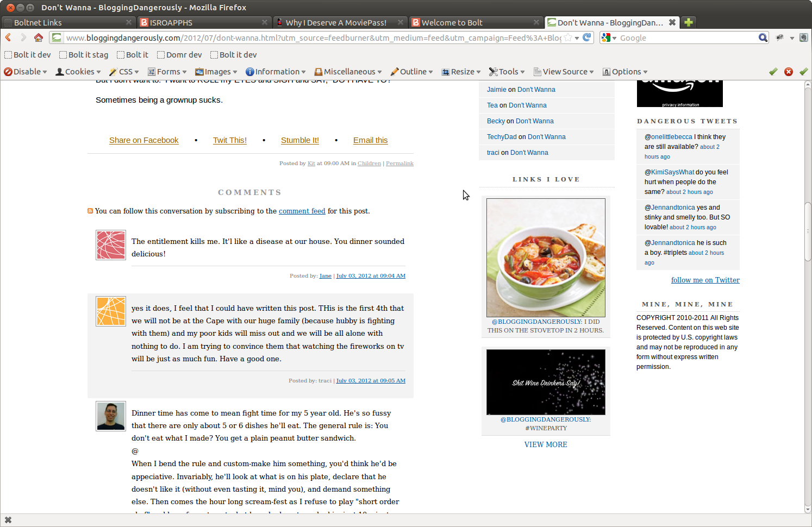Click the Twit This! link
Viewport: 812px width, 527px height.
pos(230,140)
